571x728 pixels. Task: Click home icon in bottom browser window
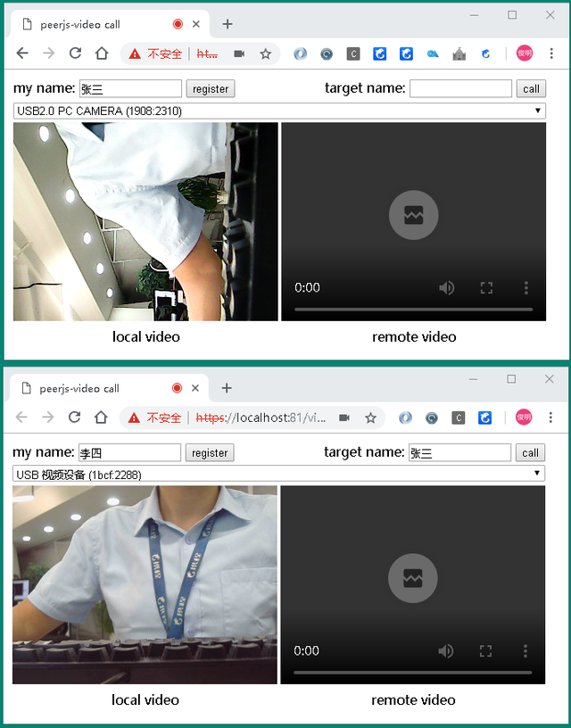(101, 418)
